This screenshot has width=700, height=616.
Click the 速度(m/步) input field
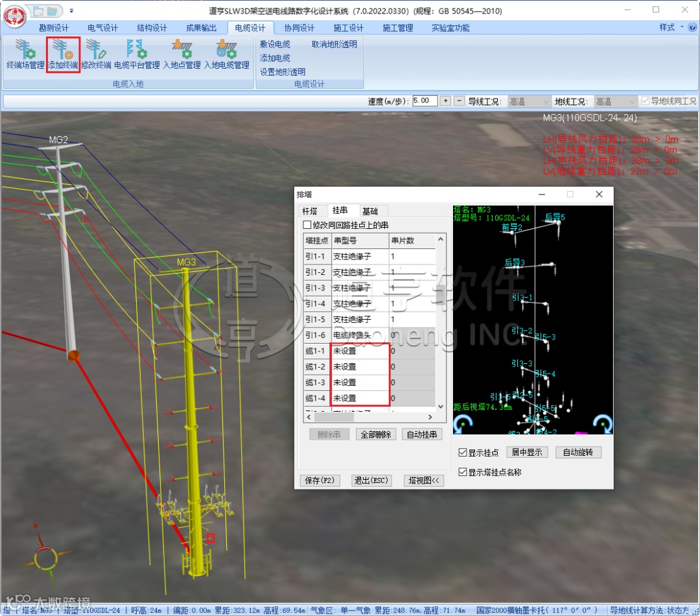(424, 101)
